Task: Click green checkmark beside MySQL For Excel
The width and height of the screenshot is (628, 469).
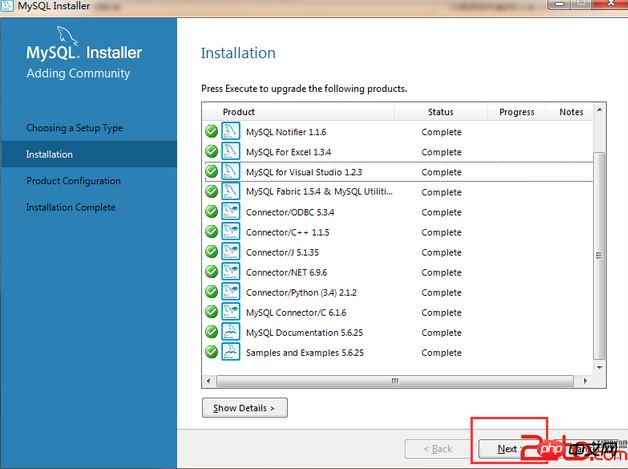Action: pyautogui.click(x=211, y=151)
